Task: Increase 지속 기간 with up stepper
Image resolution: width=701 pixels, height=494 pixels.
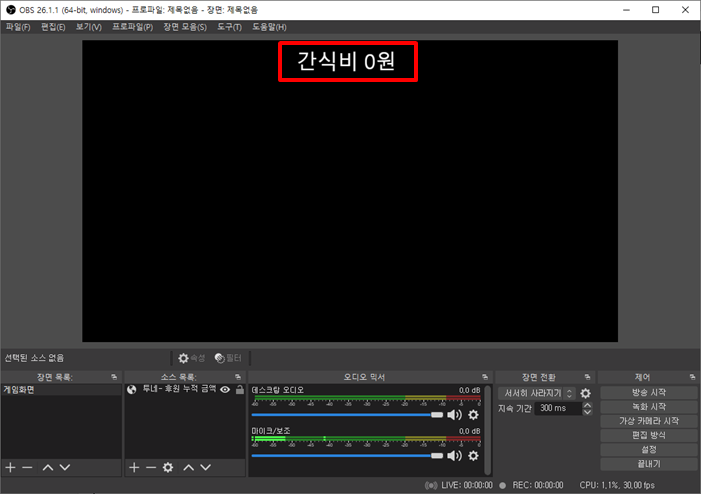Action: coord(587,405)
